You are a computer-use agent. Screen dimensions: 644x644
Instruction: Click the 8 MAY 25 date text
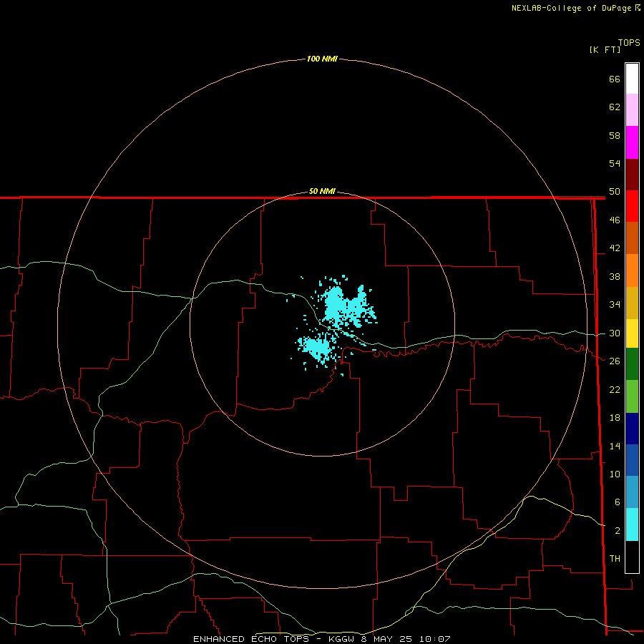pos(388,639)
